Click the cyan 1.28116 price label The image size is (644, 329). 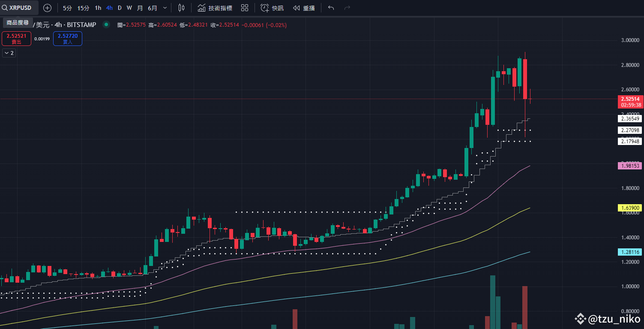point(630,252)
